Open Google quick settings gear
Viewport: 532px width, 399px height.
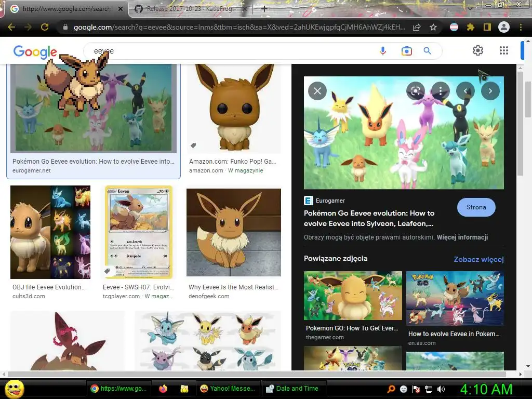pyautogui.click(x=478, y=50)
